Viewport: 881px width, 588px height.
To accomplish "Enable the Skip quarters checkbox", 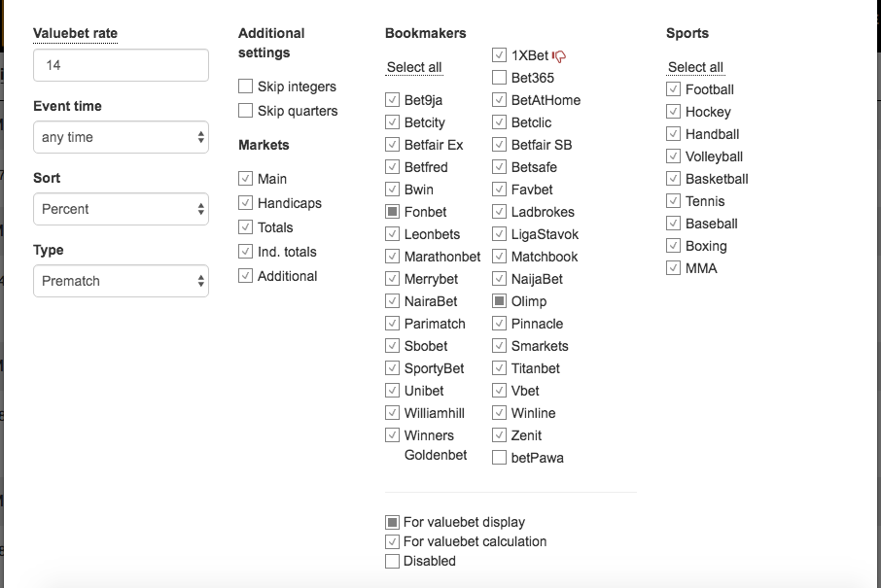I will (246, 111).
